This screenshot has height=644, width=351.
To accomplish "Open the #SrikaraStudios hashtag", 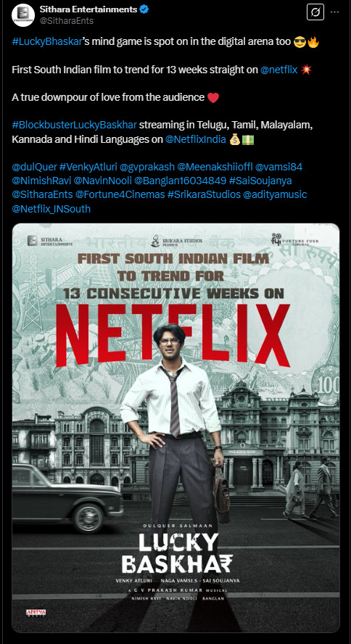I will tap(204, 194).
